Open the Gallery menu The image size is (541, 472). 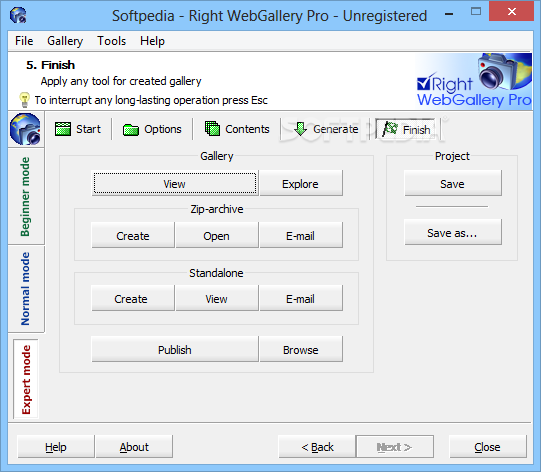click(65, 41)
